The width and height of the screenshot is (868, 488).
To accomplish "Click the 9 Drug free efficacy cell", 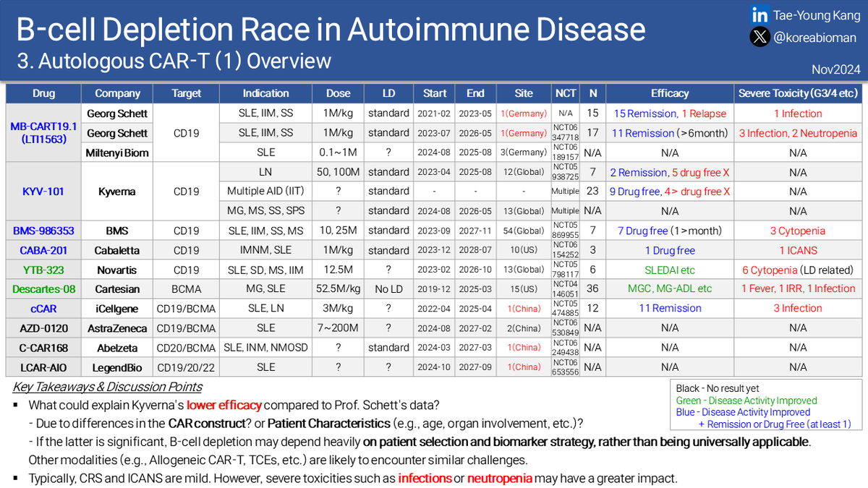I will (x=670, y=192).
